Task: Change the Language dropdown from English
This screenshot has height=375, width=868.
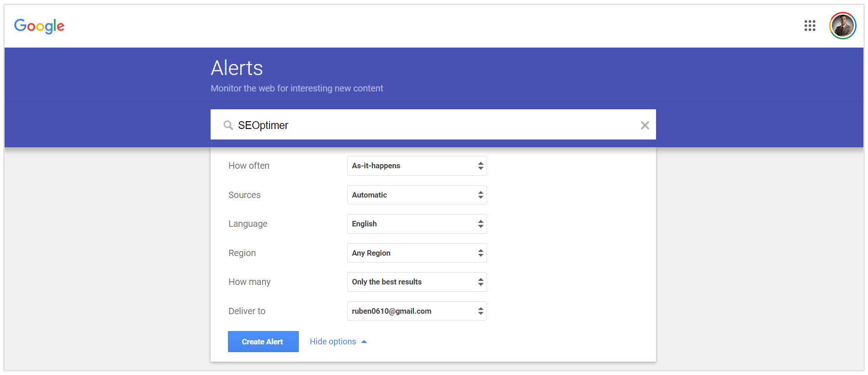Action: click(x=417, y=224)
